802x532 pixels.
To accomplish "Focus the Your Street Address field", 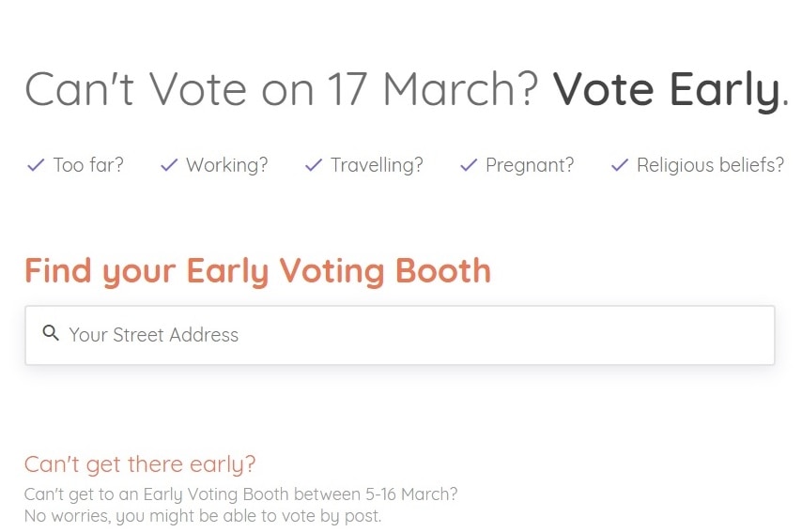I will tap(400, 335).
